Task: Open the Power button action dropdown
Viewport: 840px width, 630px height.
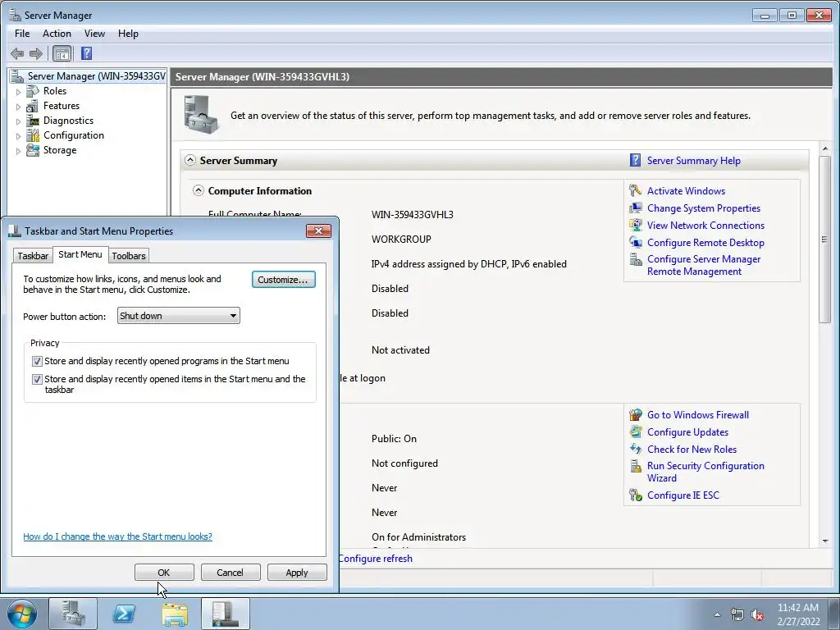Action: click(x=178, y=316)
